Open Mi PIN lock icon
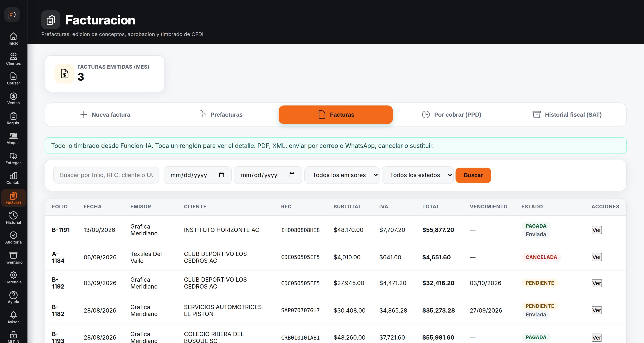The height and width of the screenshot is (343, 644). tap(13, 334)
